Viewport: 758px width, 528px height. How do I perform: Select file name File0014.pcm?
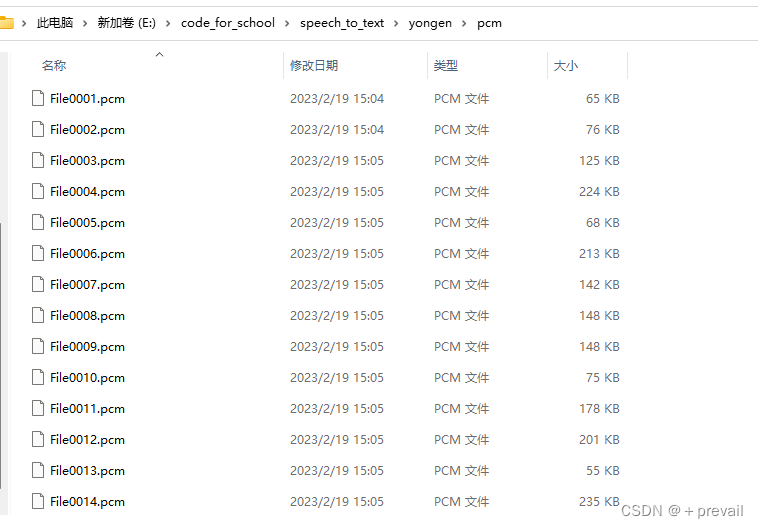point(87,501)
